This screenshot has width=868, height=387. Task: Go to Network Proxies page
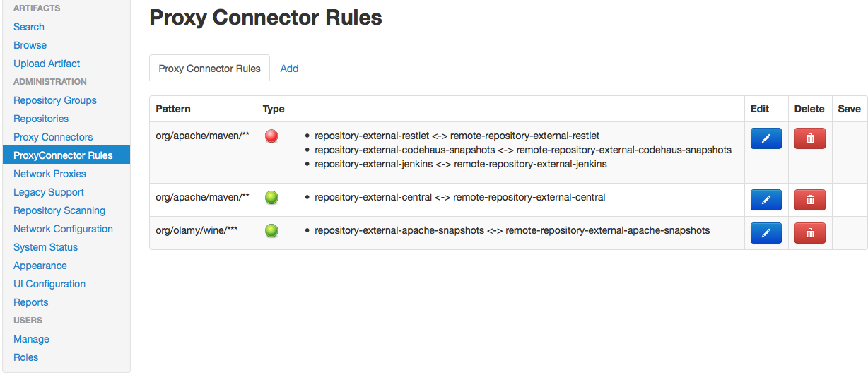[49, 174]
